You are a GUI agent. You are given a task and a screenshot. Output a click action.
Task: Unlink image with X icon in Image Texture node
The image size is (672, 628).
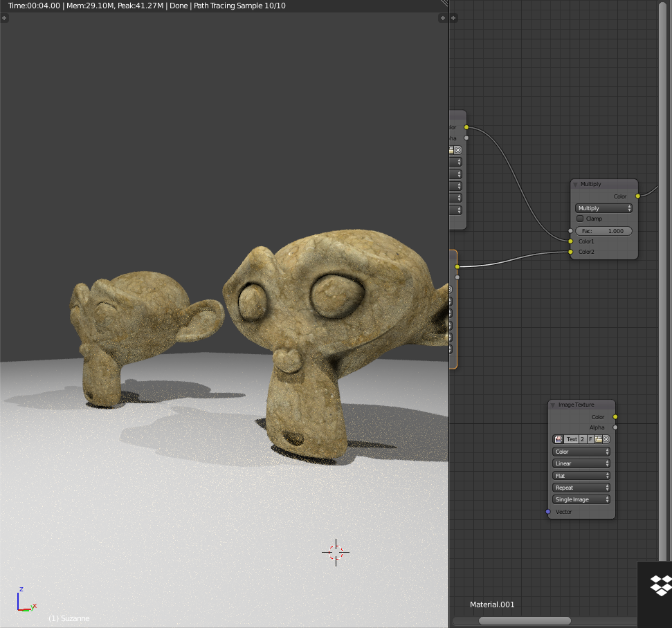pos(606,439)
